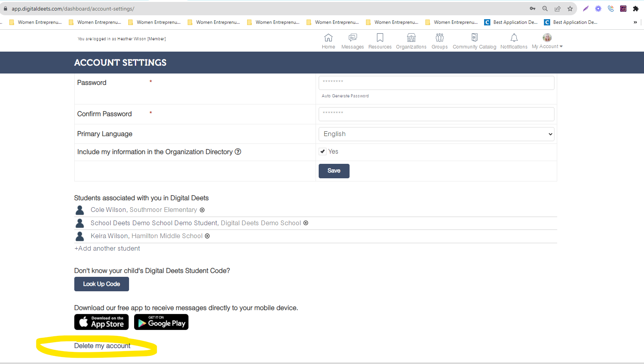
Task: Open the Resources bookmark icon
Action: (380, 38)
